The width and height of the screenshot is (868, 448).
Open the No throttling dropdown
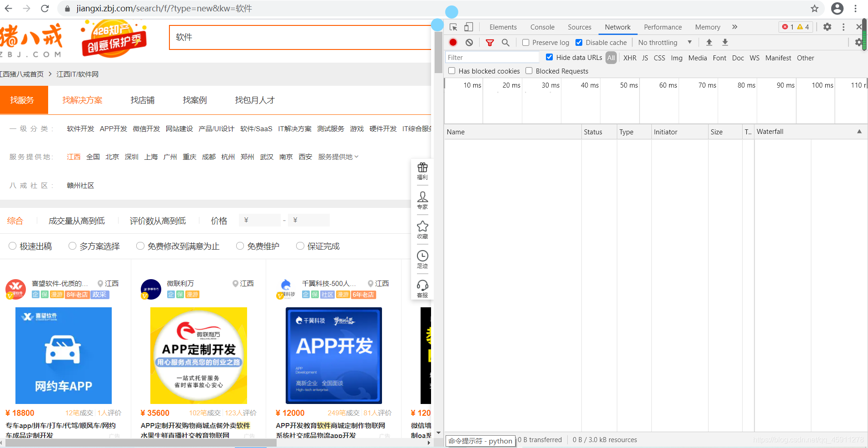tap(665, 42)
